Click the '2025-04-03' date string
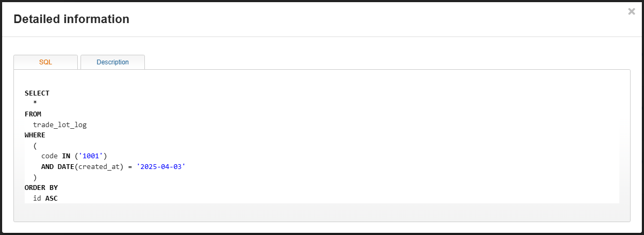The height and width of the screenshot is (235, 644). [x=160, y=167]
